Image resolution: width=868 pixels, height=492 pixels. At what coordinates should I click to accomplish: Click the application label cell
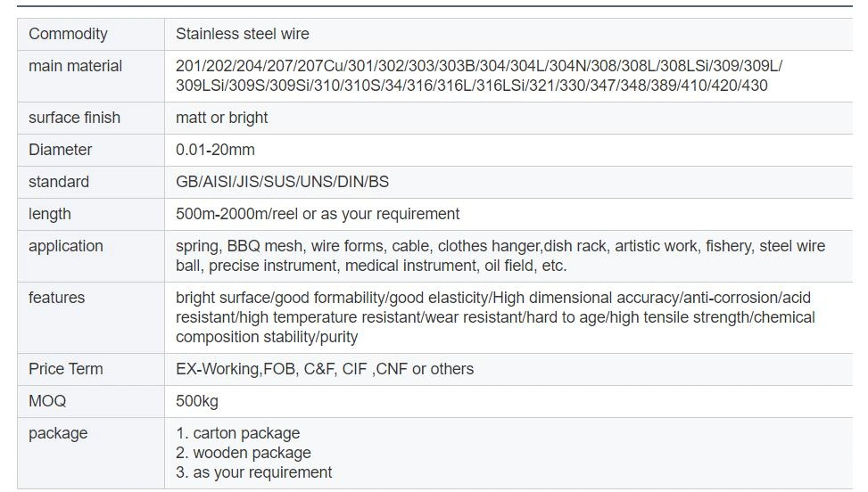tap(91, 256)
